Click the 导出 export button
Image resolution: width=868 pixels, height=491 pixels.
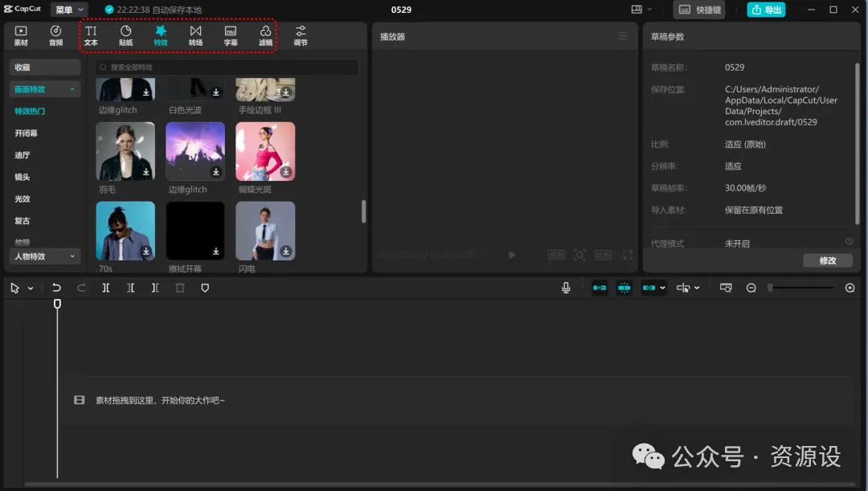click(766, 10)
